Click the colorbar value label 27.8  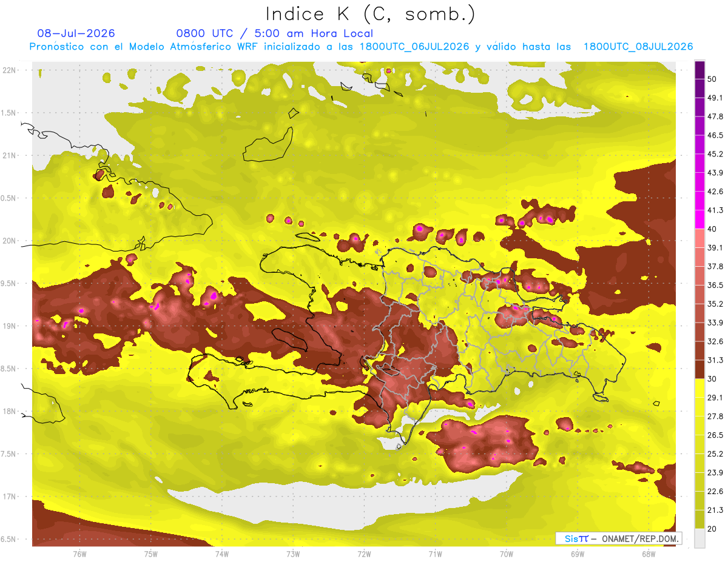click(714, 416)
